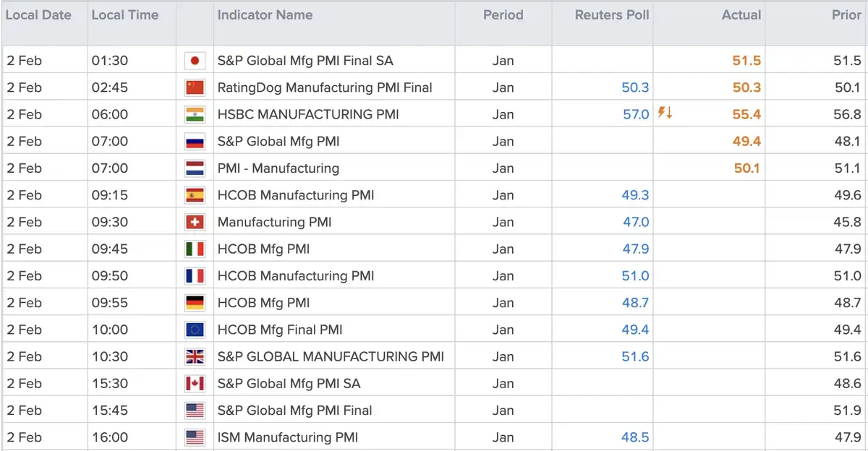The height and width of the screenshot is (451, 868).
Task: Click the China flag icon
Action: point(195,87)
